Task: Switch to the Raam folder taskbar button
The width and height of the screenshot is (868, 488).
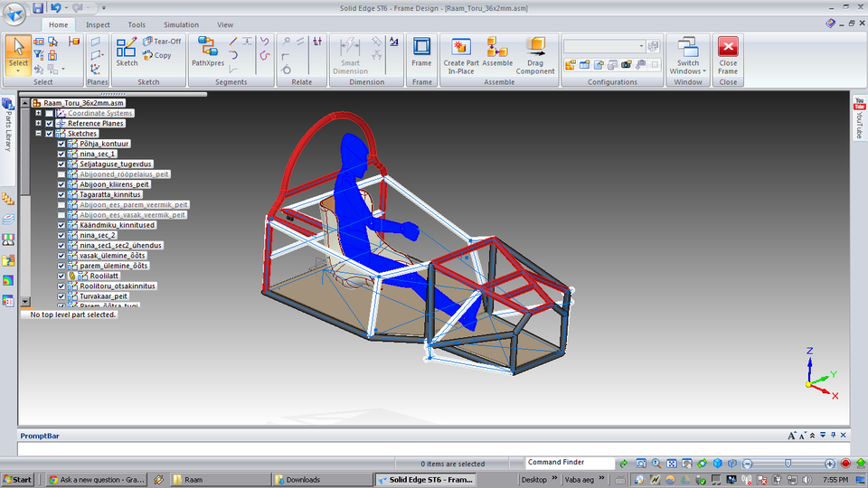Action: (x=220, y=480)
